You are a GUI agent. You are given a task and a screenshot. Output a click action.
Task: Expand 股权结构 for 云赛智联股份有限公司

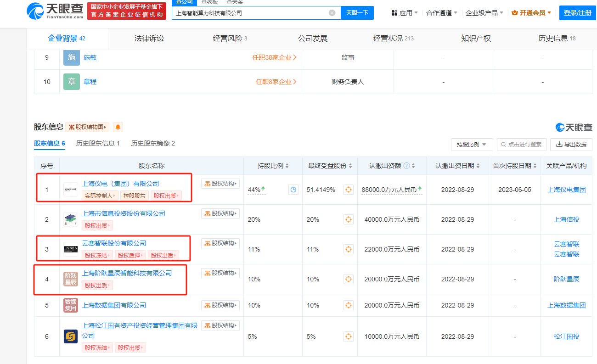(220, 243)
